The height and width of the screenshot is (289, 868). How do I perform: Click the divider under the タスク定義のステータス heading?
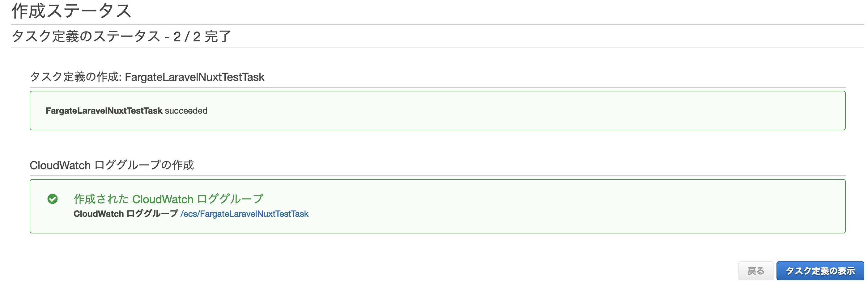tap(437, 48)
